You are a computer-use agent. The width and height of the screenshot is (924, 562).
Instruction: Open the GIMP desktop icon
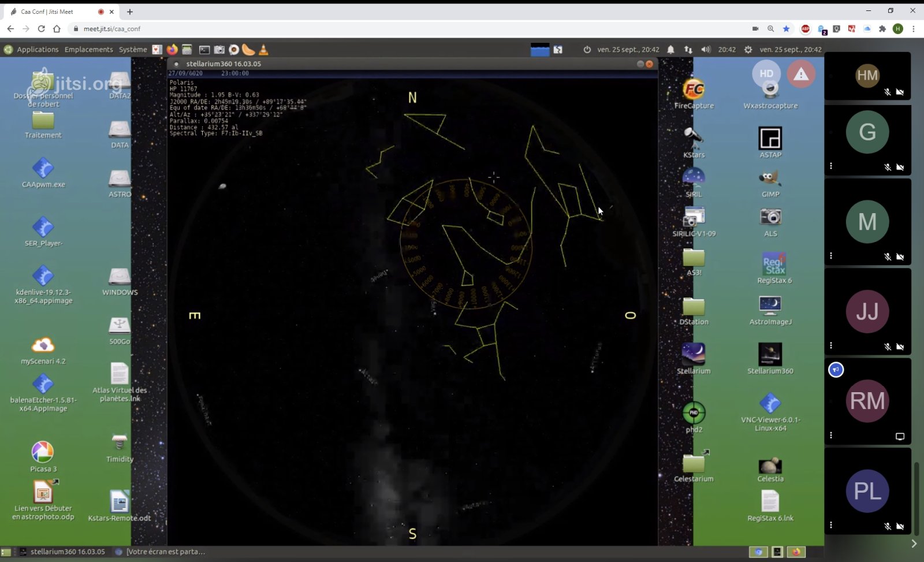tap(770, 178)
